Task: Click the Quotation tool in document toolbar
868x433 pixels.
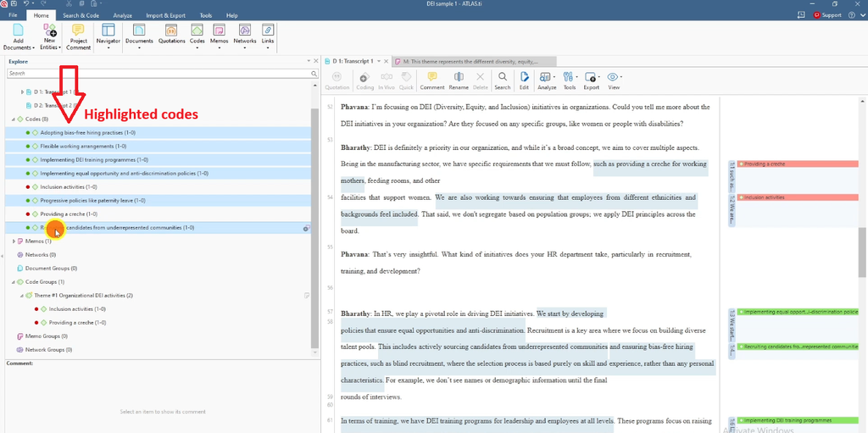Action: tap(337, 80)
